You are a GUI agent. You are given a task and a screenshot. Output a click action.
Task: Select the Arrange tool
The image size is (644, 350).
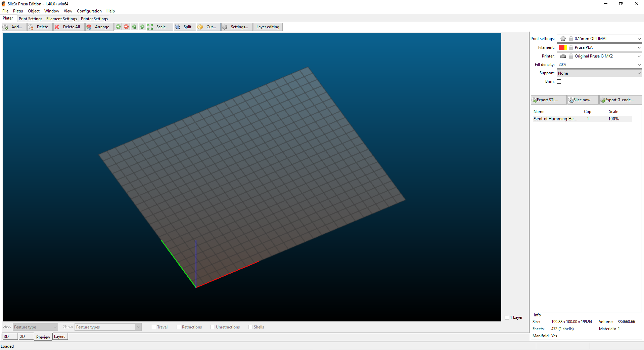[99, 27]
